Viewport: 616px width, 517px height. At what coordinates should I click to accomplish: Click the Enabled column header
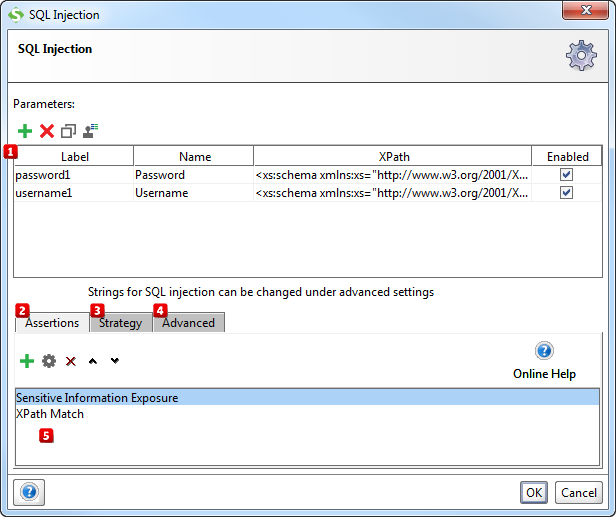pos(567,156)
